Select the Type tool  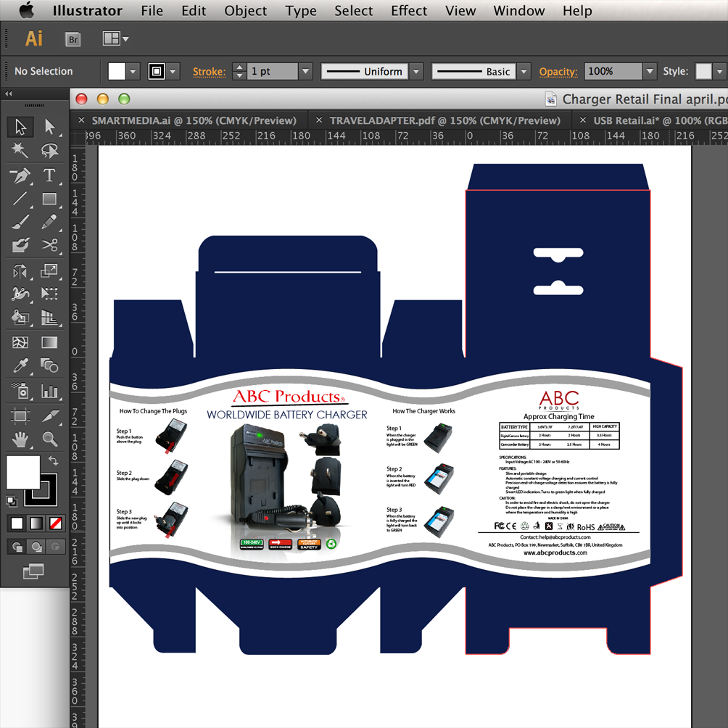point(50,175)
